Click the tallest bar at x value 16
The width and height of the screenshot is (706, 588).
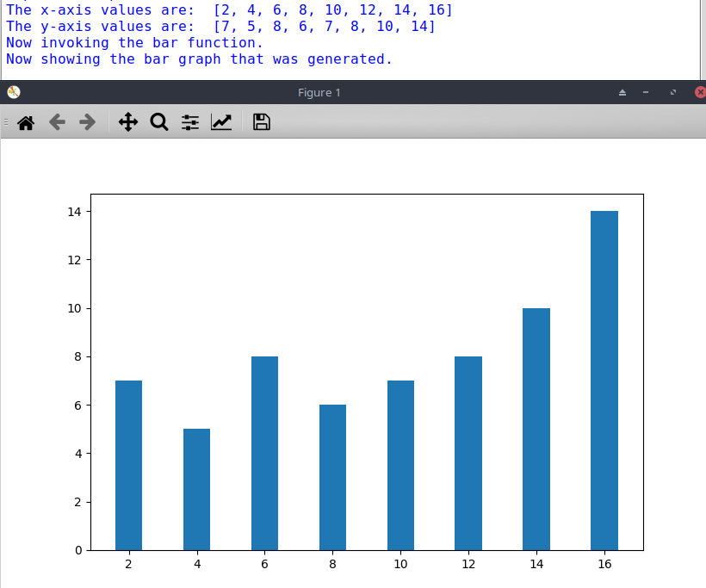(x=604, y=381)
